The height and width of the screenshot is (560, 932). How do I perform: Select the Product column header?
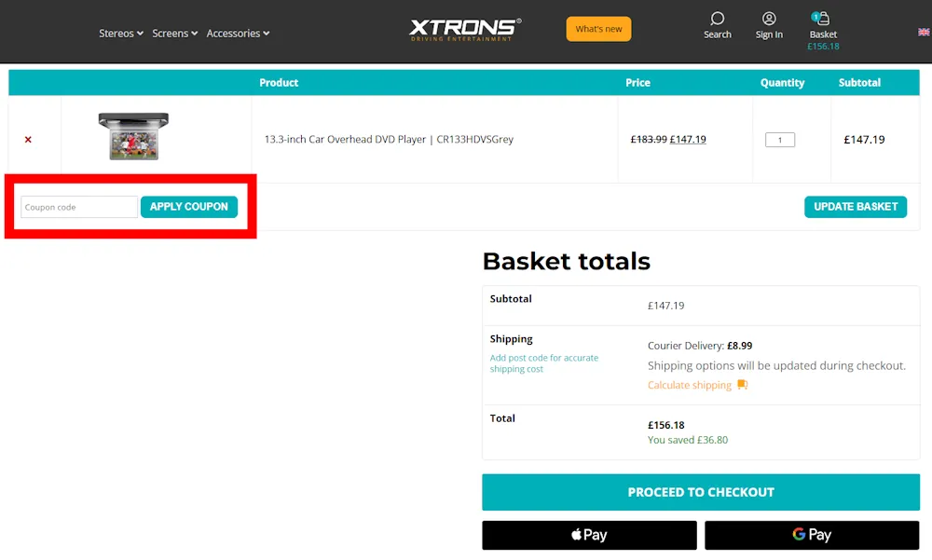(x=278, y=82)
